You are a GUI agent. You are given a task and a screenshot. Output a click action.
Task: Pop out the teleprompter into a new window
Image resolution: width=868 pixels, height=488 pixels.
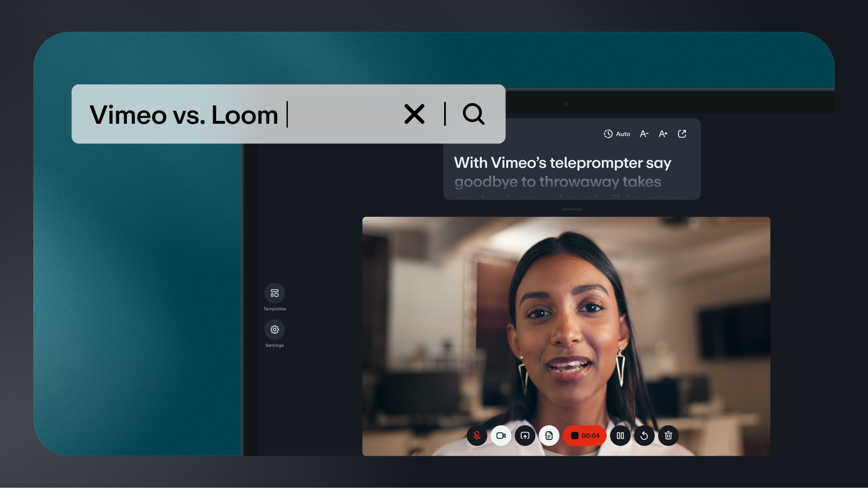[682, 134]
